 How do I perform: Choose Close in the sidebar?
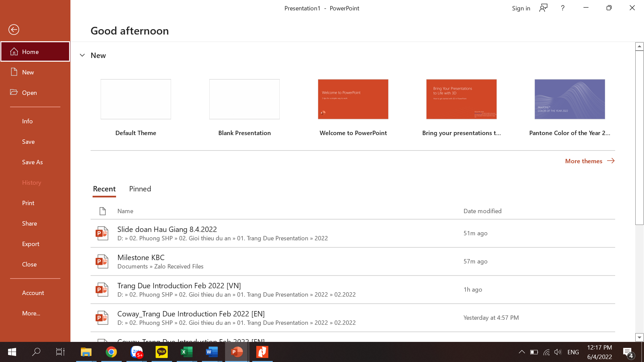click(35, 264)
